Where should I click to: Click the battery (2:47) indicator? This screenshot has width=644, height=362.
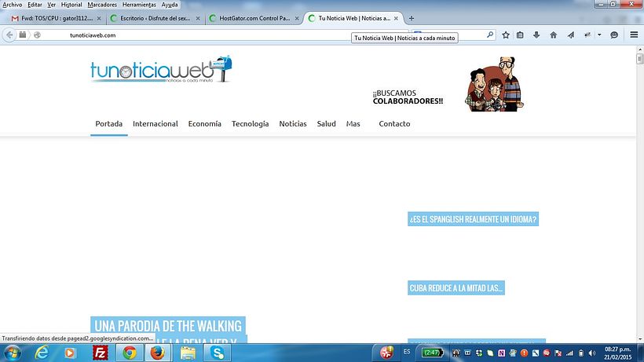(433, 353)
